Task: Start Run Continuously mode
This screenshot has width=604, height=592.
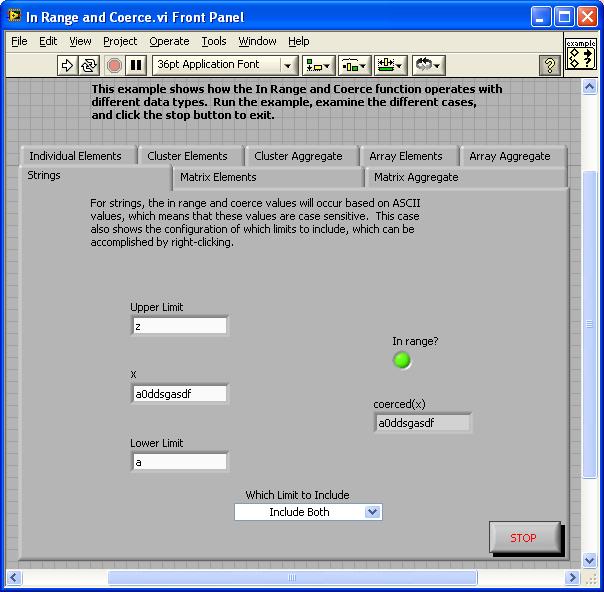Action: click(89, 65)
